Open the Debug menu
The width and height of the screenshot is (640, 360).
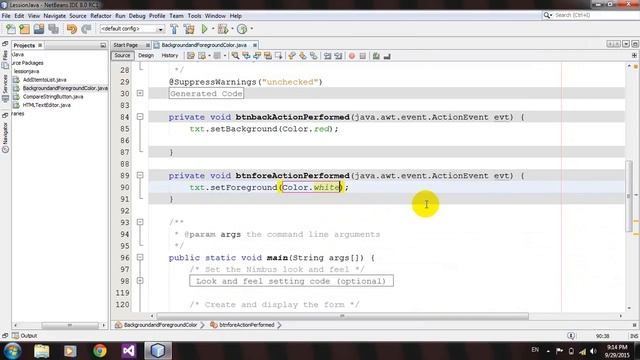click(x=137, y=16)
